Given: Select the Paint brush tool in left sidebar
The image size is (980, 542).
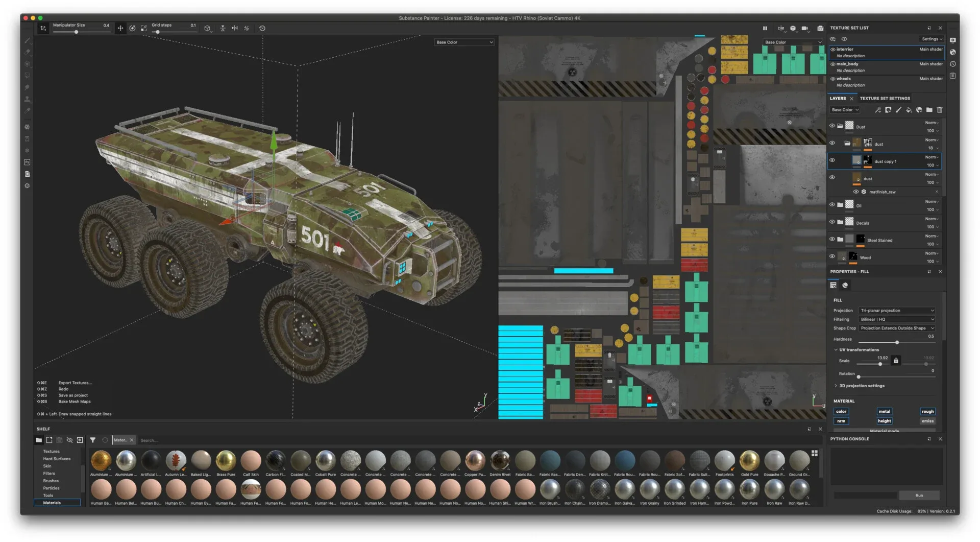Looking at the screenshot, I should [x=27, y=40].
